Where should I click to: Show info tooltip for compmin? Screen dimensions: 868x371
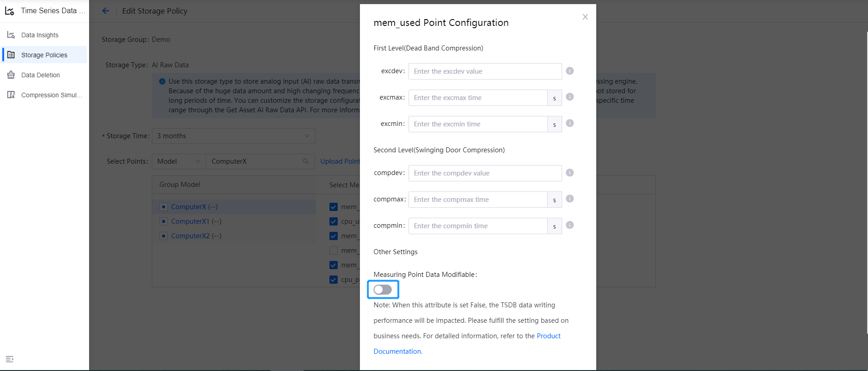570,225
